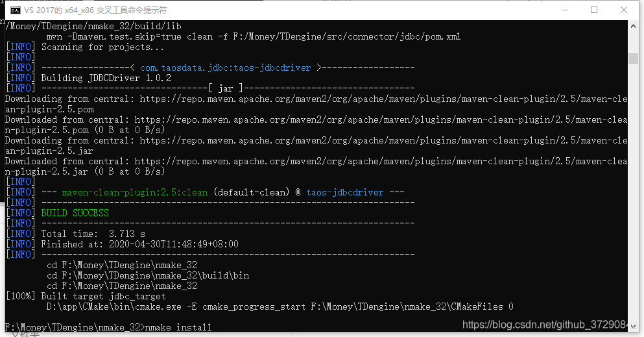
Task: Click the window title 'VS 2017的 x64_x86 交叉工具命令提示符'
Action: click(95, 10)
